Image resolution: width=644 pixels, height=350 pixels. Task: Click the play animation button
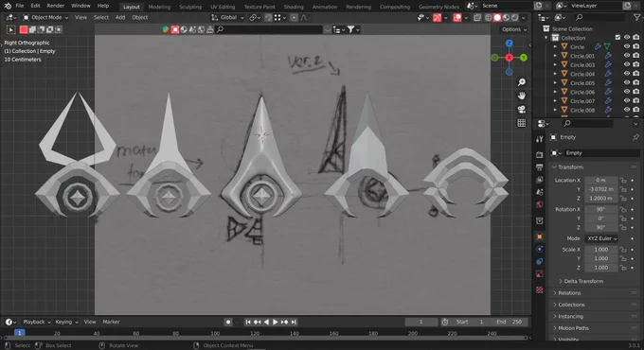(x=276, y=323)
